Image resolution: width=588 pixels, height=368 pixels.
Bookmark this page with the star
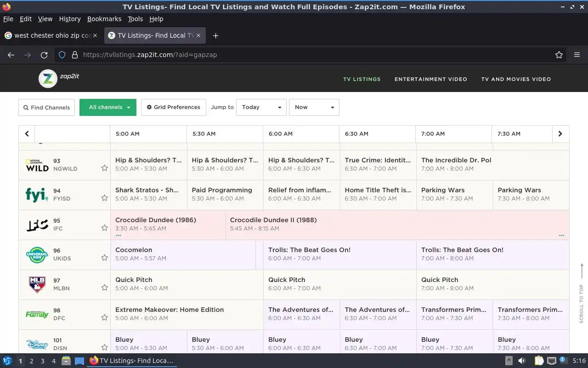559,55
